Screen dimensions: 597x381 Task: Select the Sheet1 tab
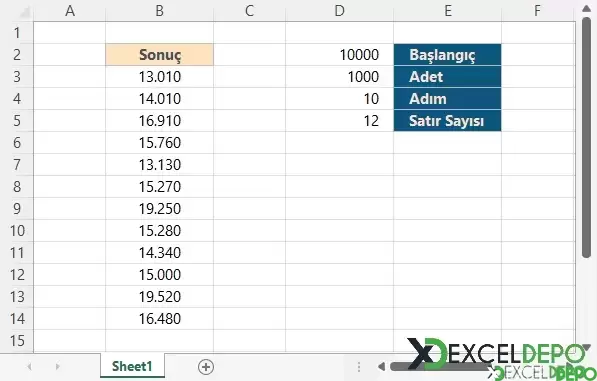click(x=132, y=366)
